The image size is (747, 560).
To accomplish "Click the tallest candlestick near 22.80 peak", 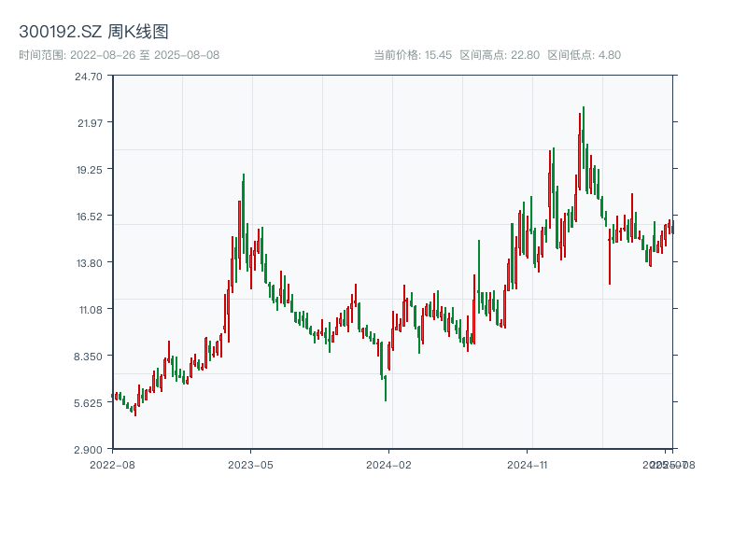I will [583, 137].
